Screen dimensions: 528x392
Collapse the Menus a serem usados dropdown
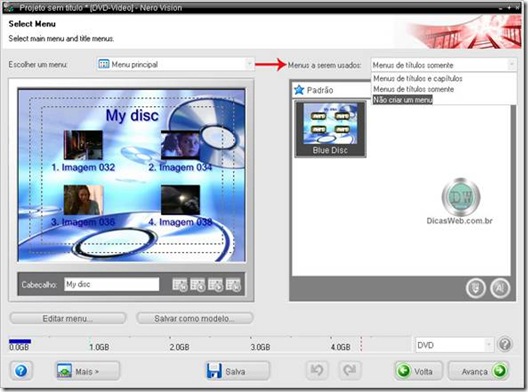click(x=443, y=65)
